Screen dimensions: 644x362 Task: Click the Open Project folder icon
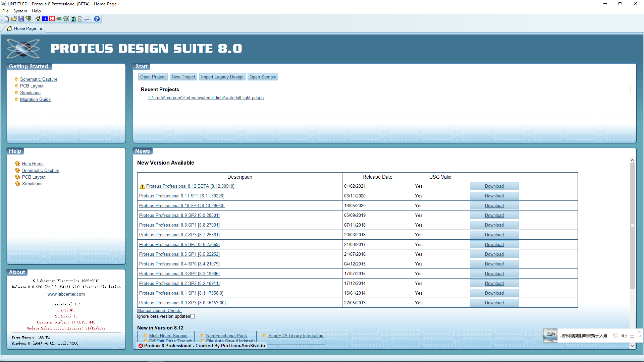[14, 19]
